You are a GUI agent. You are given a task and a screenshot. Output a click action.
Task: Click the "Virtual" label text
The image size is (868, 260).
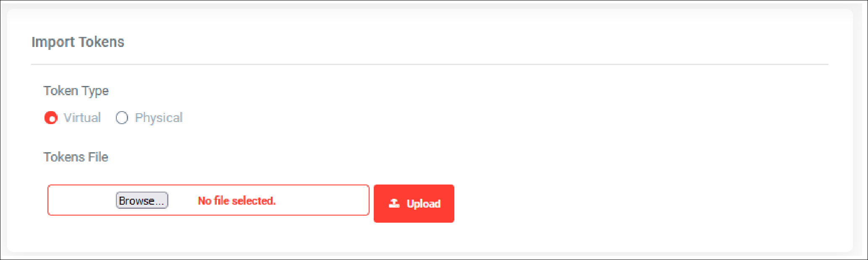pyautogui.click(x=82, y=117)
